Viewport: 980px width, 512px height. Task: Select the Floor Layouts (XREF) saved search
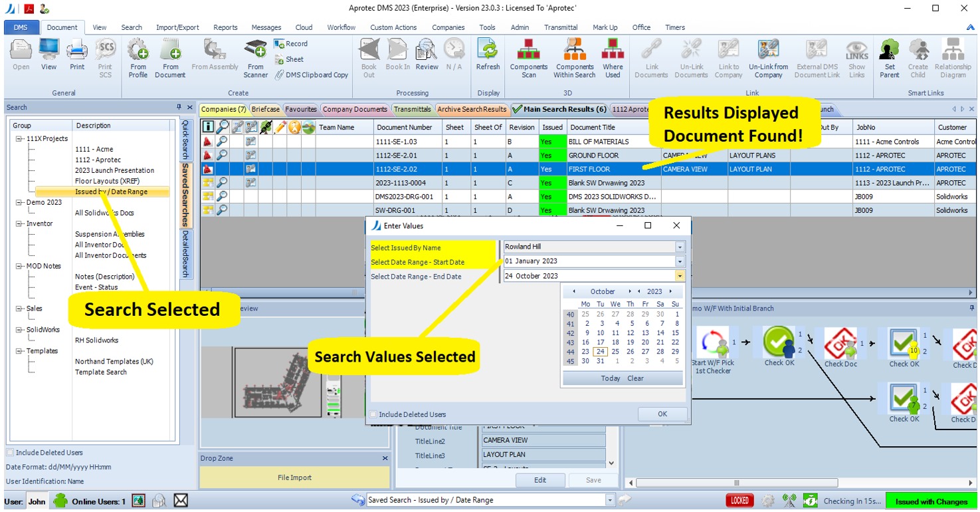(107, 181)
